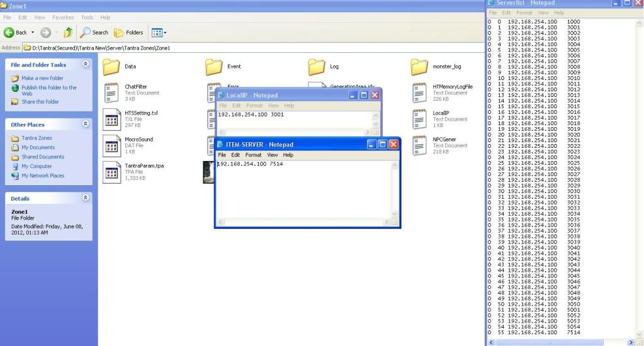Open Format menu in ITEM-SERVER Notepad
The width and height of the screenshot is (644, 346).
253,155
